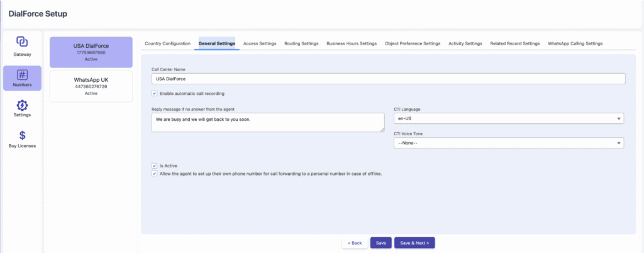Uncheck the Is Active checkbox
The height and width of the screenshot is (253, 644).
tap(155, 166)
